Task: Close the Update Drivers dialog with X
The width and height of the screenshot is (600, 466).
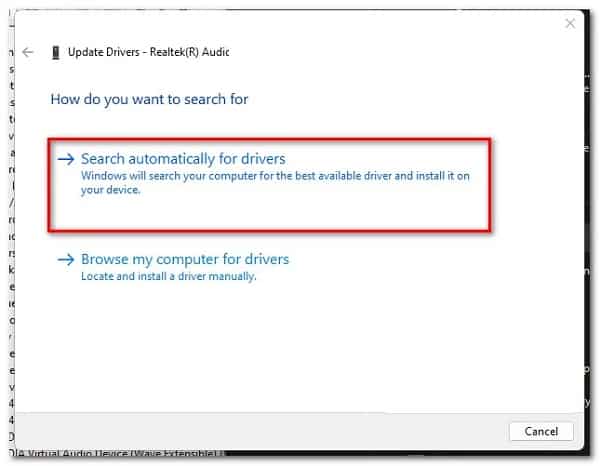Action: (x=570, y=23)
